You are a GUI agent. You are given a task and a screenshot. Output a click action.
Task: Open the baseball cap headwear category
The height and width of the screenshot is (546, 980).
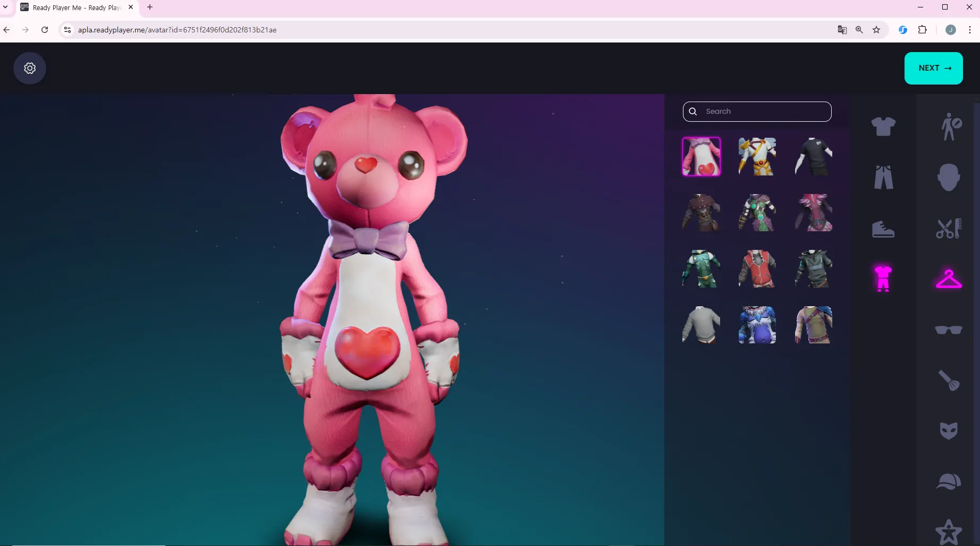point(949,481)
